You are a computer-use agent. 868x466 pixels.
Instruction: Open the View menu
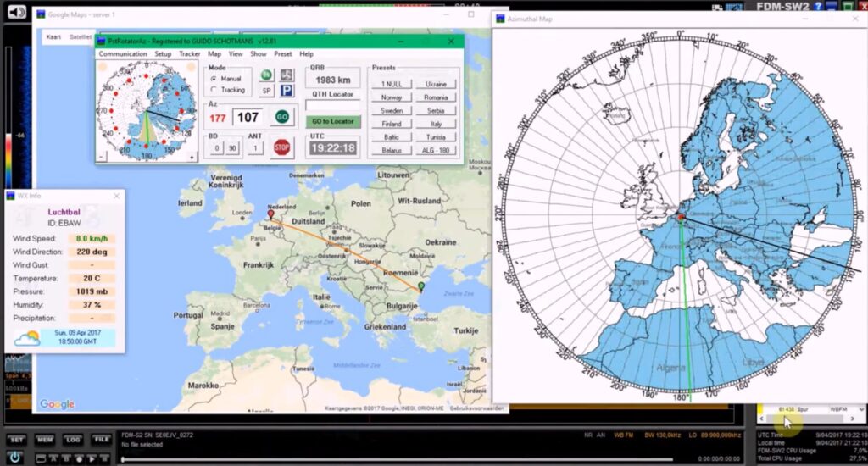point(236,53)
